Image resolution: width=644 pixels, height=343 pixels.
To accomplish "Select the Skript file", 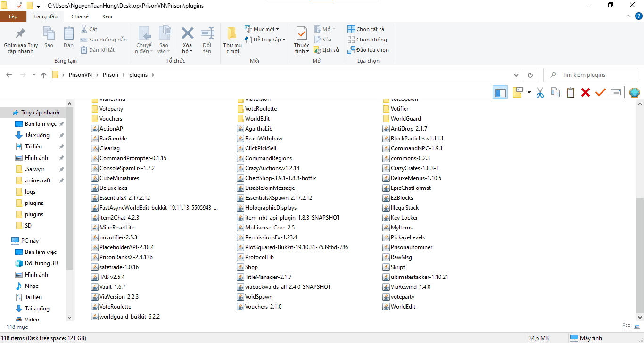I will point(398,267).
